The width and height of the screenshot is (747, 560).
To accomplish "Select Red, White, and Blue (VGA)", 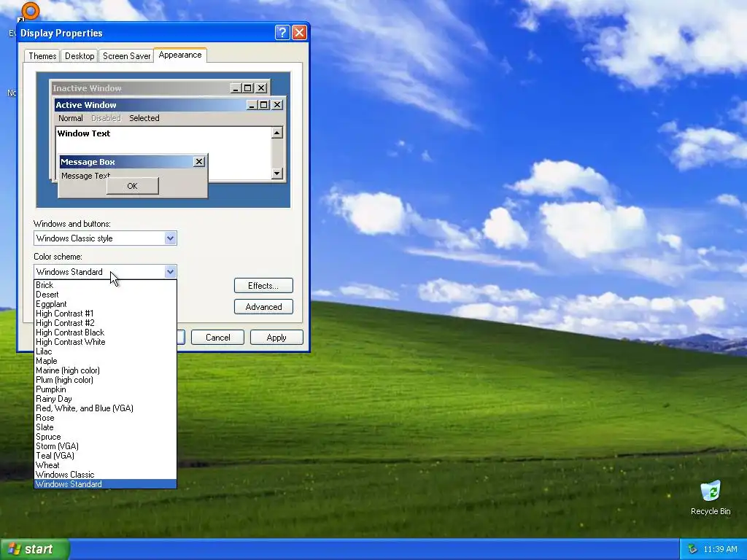I will (x=105, y=408).
